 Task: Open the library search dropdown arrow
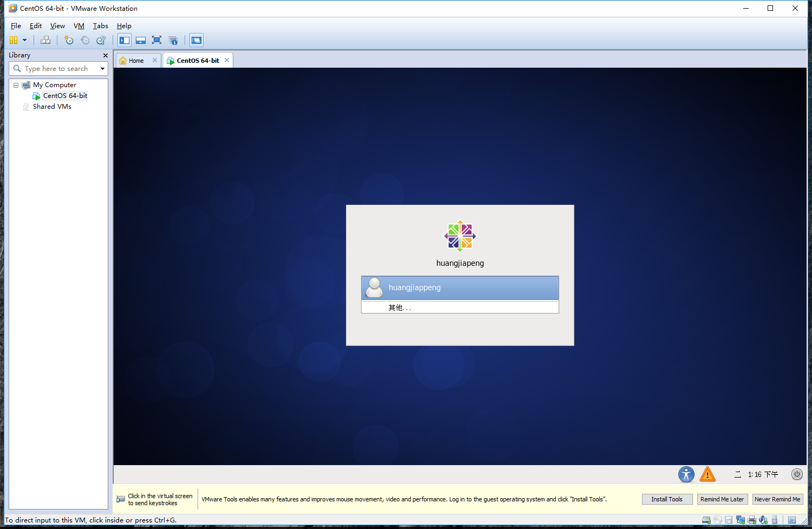coord(103,69)
